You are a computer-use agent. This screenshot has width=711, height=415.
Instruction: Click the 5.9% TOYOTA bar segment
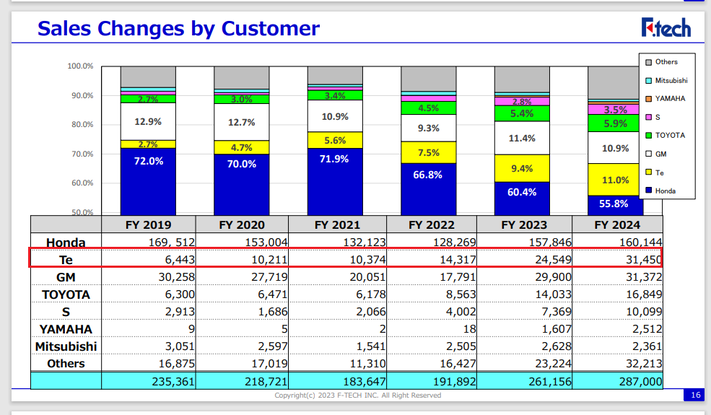(x=615, y=123)
